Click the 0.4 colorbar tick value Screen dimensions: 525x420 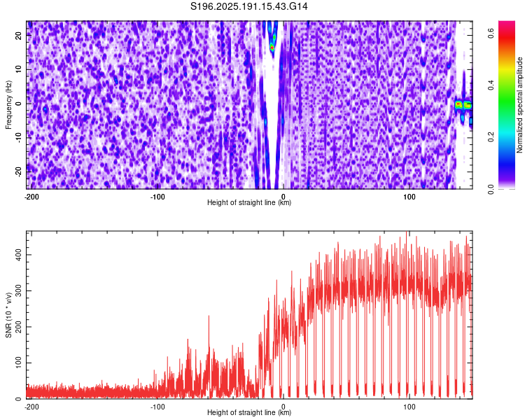pyautogui.click(x=491, y=85)
